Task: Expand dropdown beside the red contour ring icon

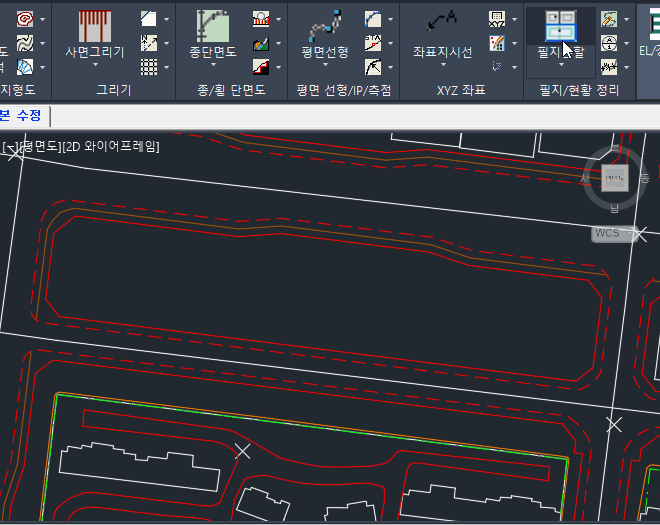Action: click(x=43, y=19)
